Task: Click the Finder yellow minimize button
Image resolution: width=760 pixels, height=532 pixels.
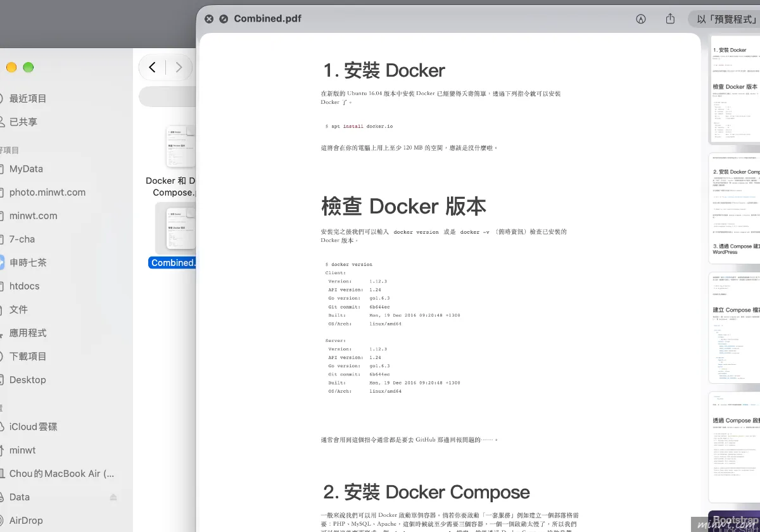Action: click(11, 67)
